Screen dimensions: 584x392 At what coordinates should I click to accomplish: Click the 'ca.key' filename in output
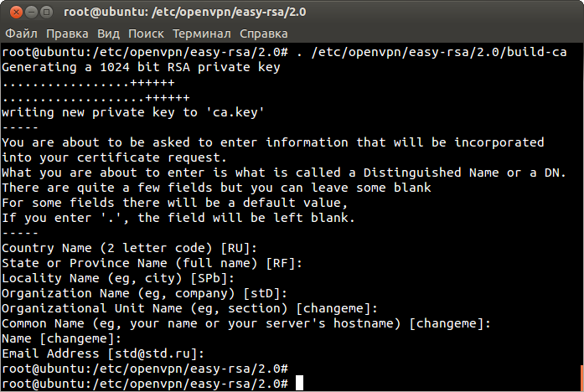pos(235,112)
